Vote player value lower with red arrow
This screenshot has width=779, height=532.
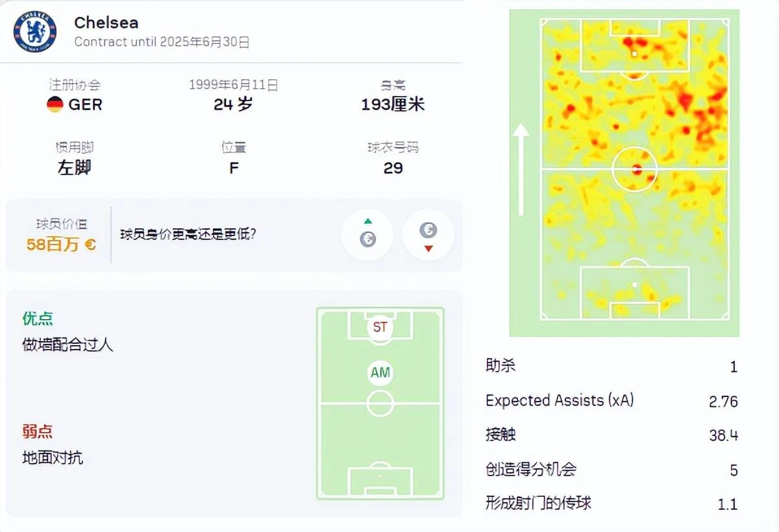coord(428,234)
